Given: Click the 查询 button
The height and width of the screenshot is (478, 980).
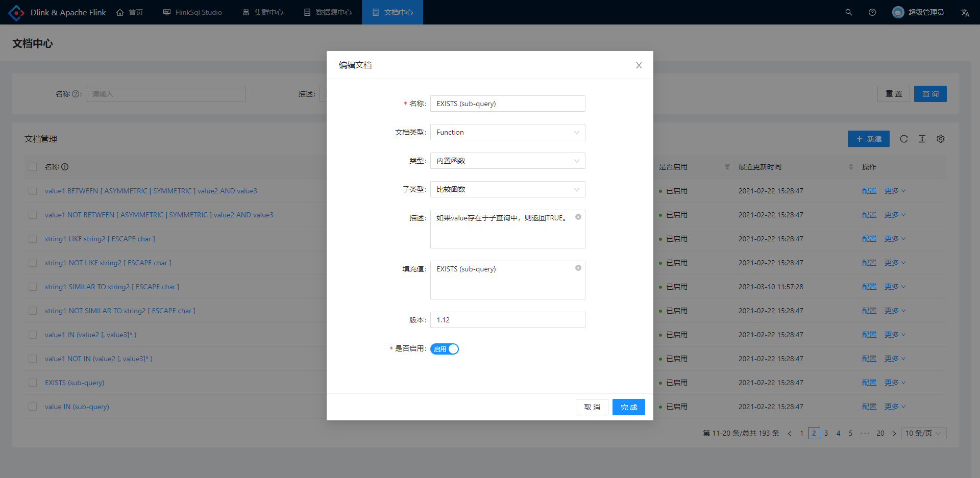Looking at the screenshot, I should (x=930, y=94).
